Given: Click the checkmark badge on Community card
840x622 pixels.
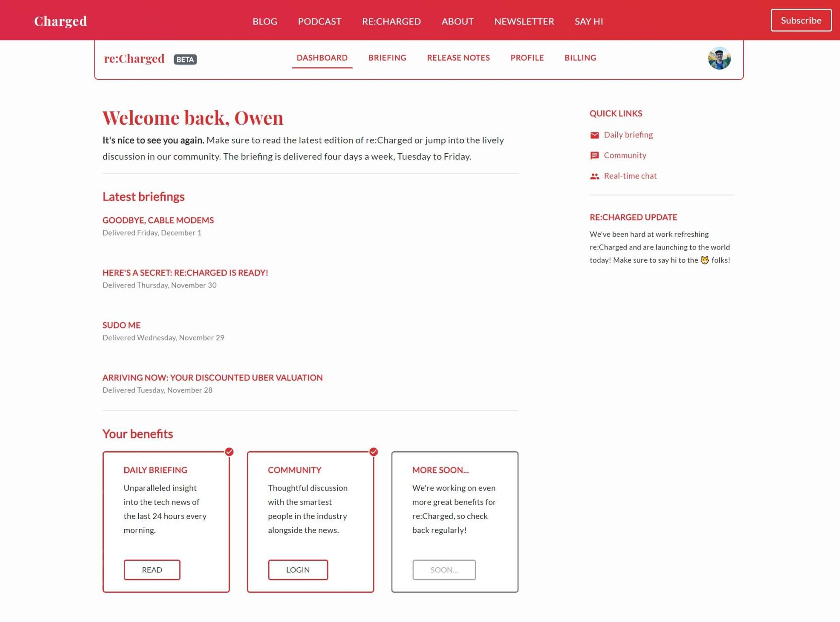Looking at the screenshot, I should tap(373, 452).
